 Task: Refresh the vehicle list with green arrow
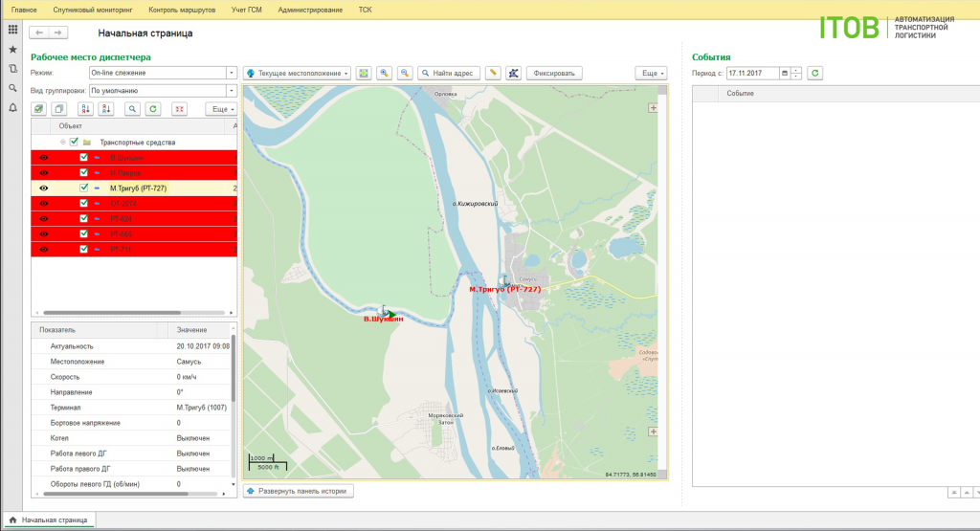coord(152,109)
